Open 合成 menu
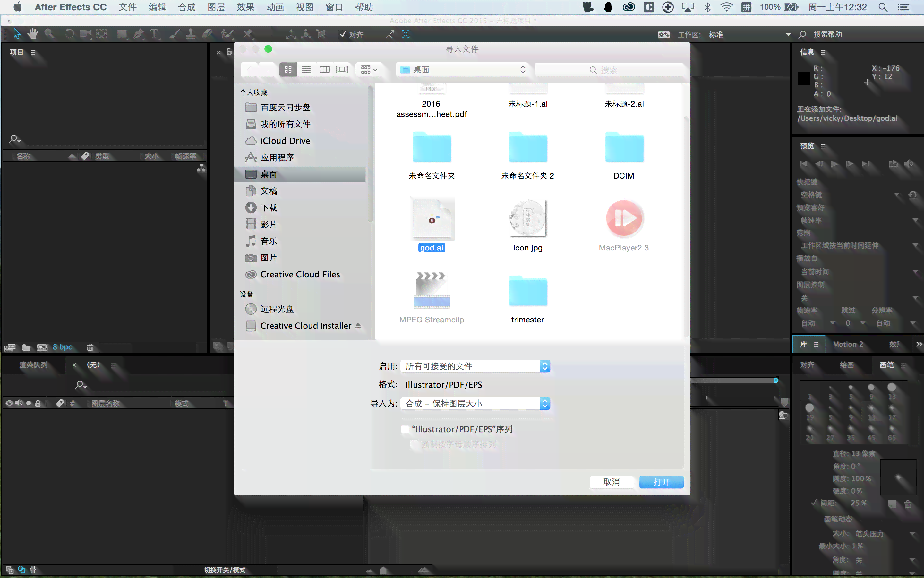924x578 pixels. click(x=187, y=7)
